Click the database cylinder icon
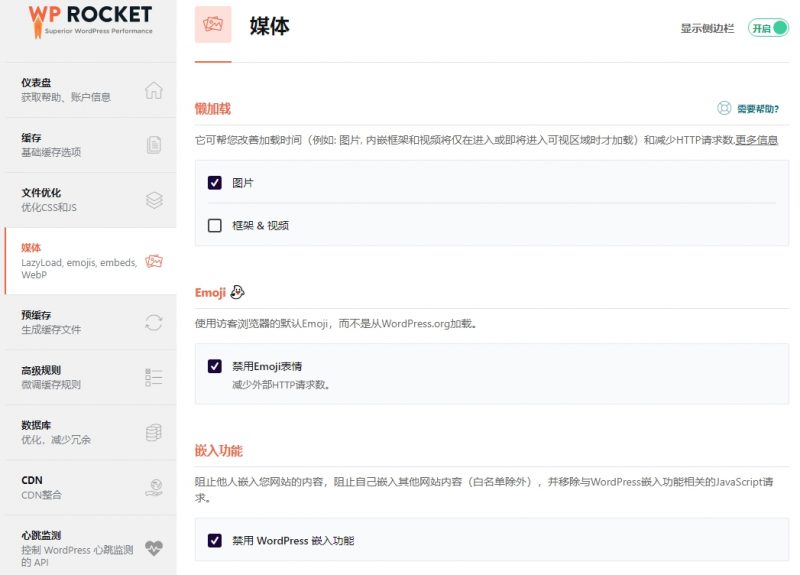The width and height of the screenshot is (800, 575). click(x=154, y=433)
